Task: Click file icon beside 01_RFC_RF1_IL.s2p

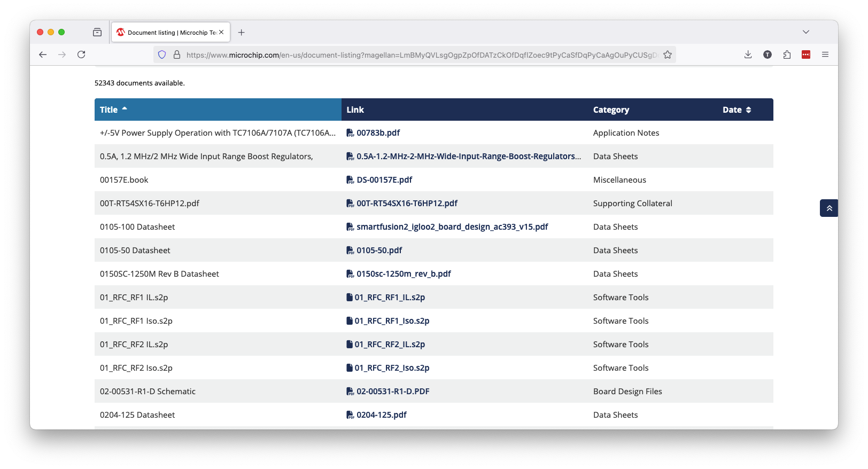Action: (x=350, y=297)
